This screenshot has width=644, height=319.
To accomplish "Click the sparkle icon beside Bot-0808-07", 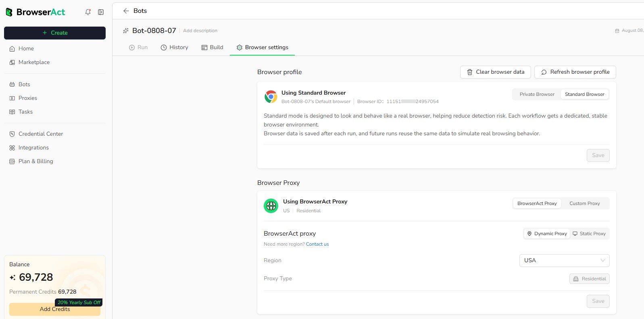I will 126,31.
